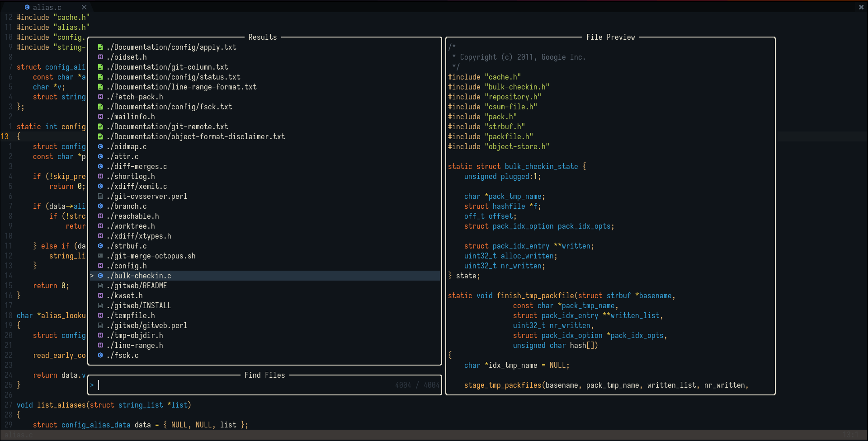Click the Vim logo icon on the alias.c tab

click(27, 7)
